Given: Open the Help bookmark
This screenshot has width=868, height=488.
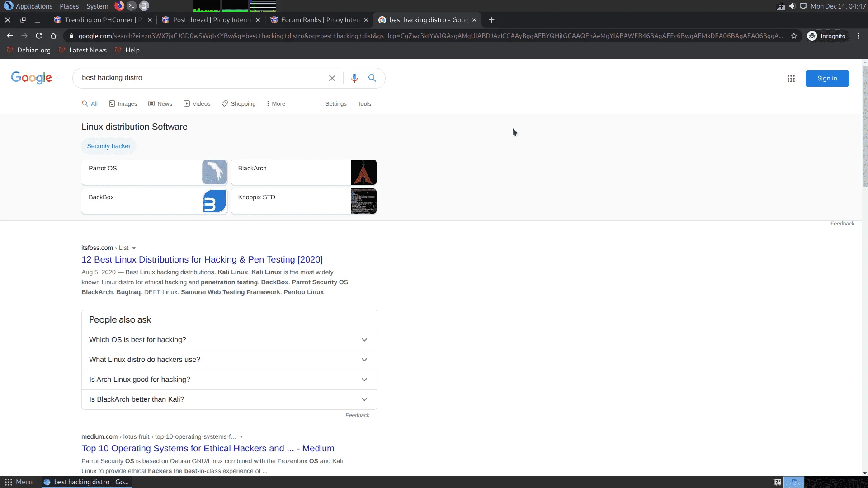Looking at the screenshot, I should (127, 50).
